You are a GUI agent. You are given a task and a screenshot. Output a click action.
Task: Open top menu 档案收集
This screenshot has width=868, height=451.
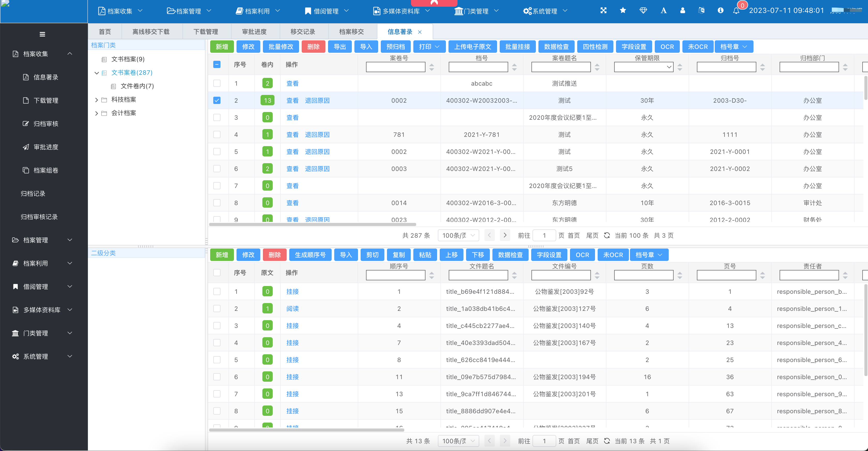(x=120, y=11)
